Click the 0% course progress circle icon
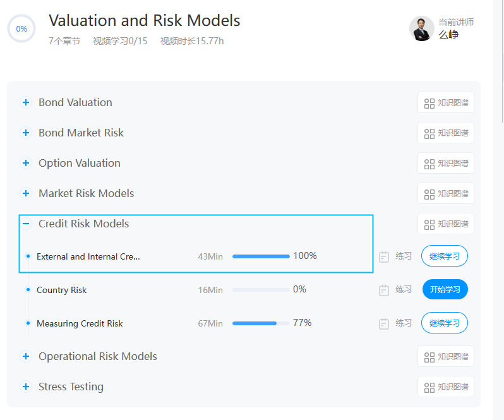The width and height of the screenshot is (504, 420). [21, 28]
